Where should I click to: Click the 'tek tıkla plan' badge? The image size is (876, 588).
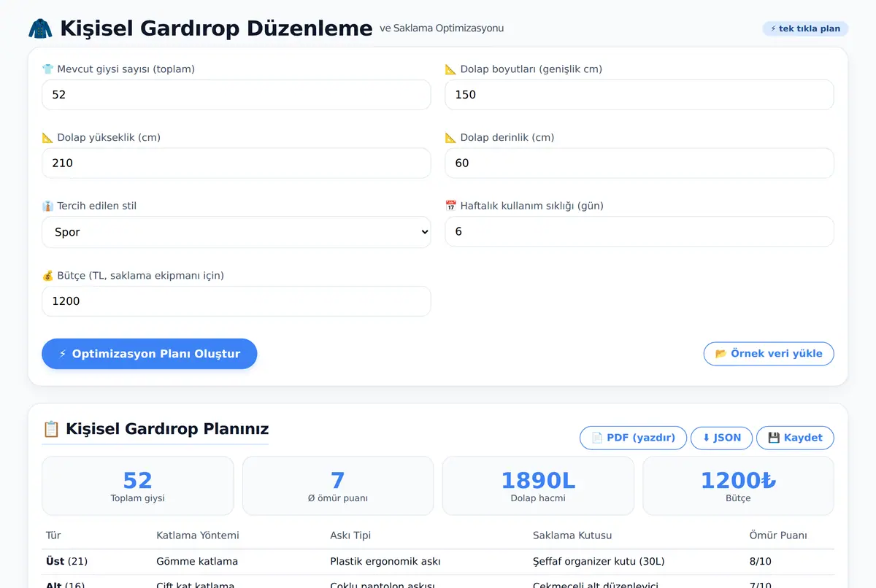tap(805, 29)
